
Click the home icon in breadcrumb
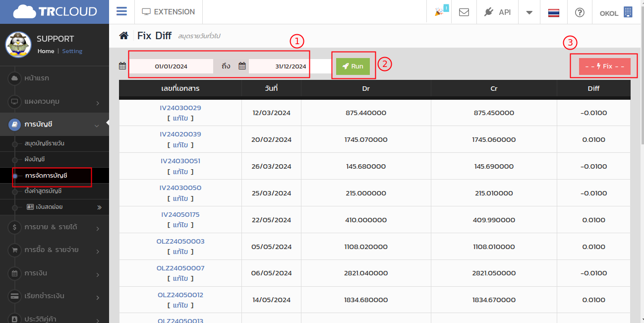pos(124,36)
